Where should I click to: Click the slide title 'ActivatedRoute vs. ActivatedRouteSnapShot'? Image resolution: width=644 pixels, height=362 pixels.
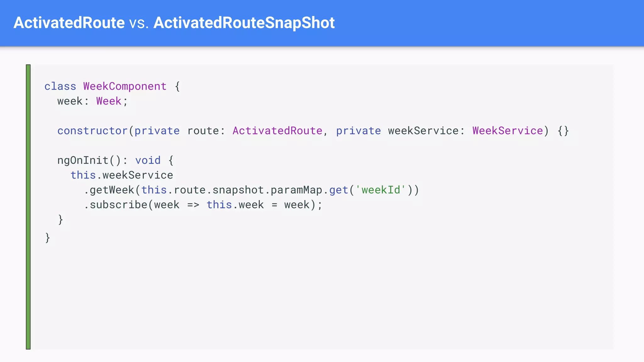point(174,23)
